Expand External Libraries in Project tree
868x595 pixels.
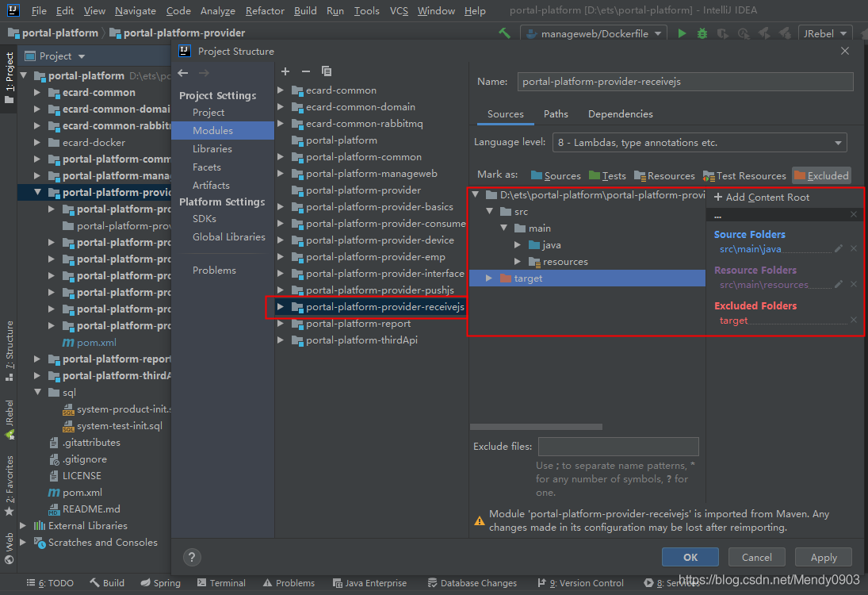pyautogui.click(x=23, y=525)
